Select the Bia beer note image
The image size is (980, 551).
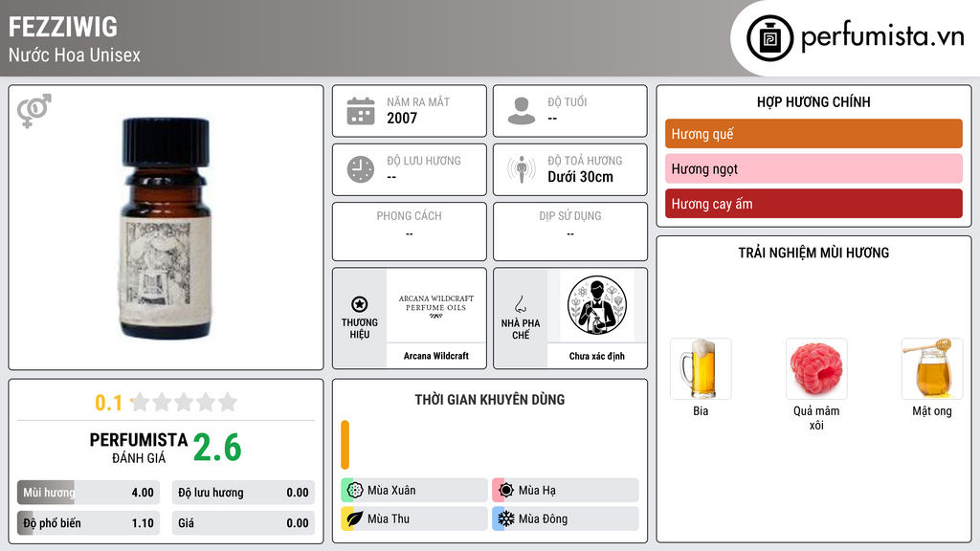point(701,368)
